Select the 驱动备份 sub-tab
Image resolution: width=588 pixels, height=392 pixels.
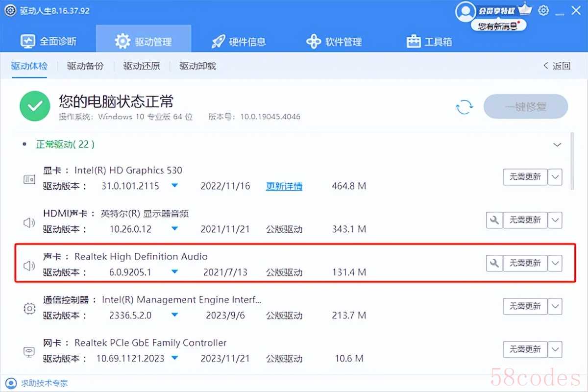click(85, 66)
